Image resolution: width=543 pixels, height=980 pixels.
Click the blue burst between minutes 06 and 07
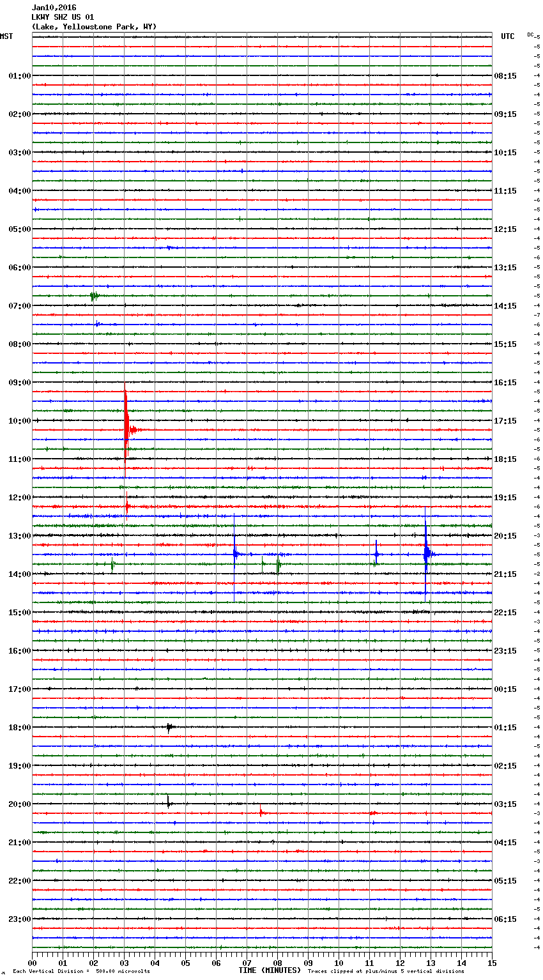(x=234, y=554)
